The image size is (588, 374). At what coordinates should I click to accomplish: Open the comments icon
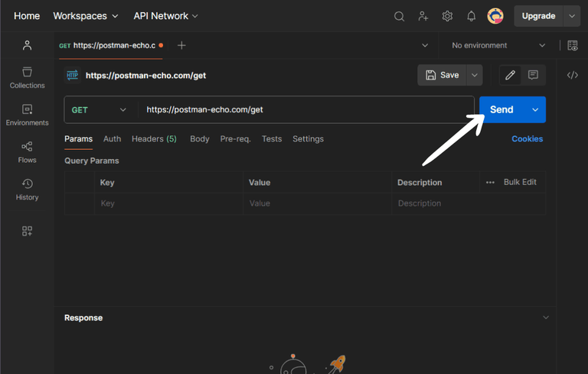(533, 75)
